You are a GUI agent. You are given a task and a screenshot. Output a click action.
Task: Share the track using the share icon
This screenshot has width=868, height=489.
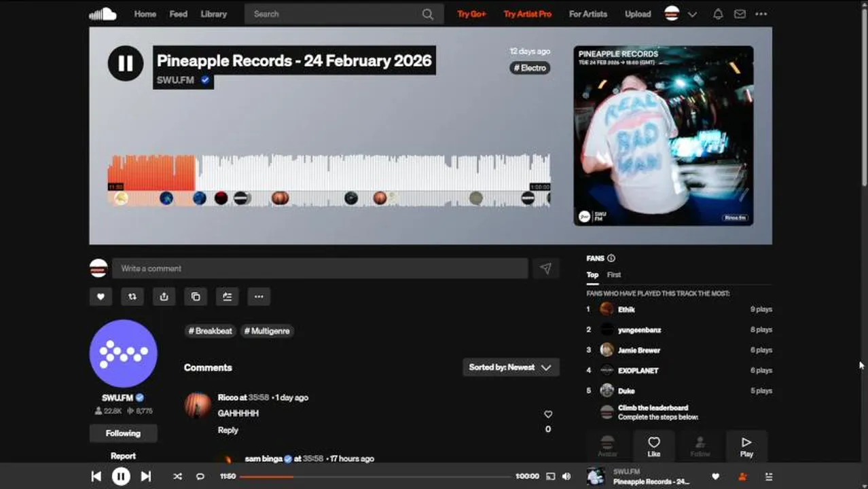point(164,297)
